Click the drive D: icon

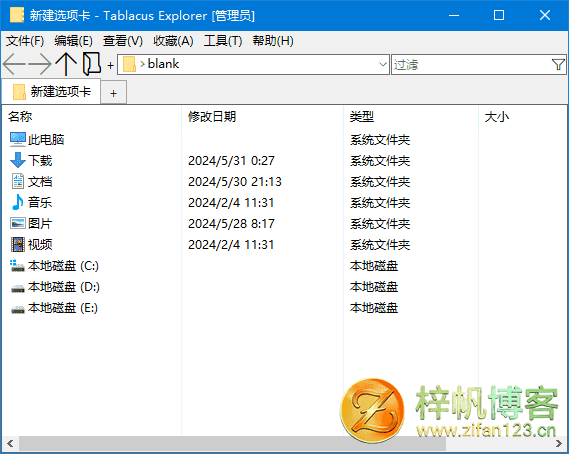(x=17, y=288)
